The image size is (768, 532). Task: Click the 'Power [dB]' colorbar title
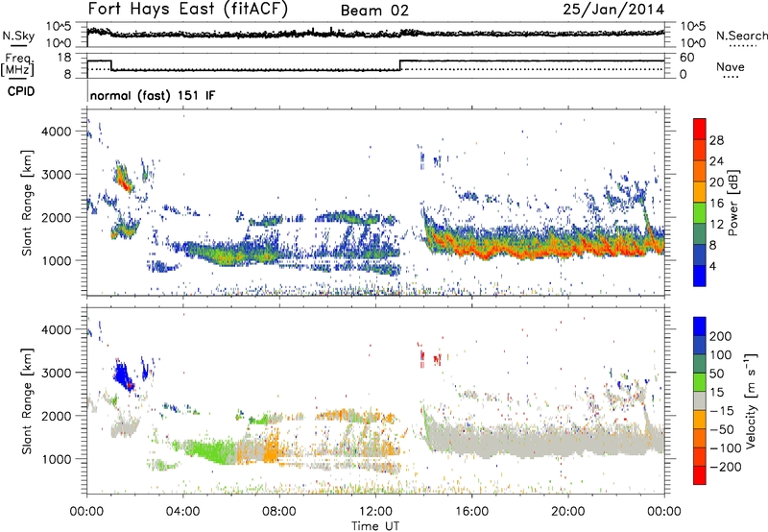tap(732, 203)
